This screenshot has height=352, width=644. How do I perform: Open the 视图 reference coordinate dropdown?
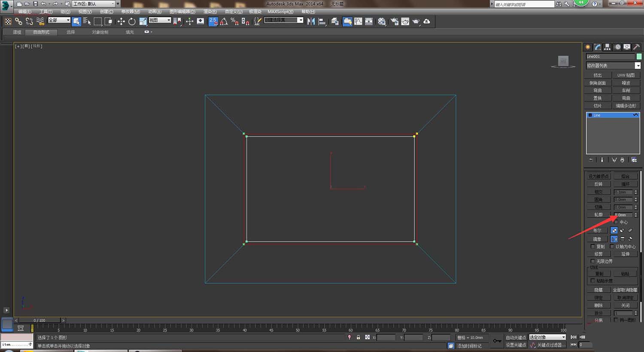pos(160,21)
